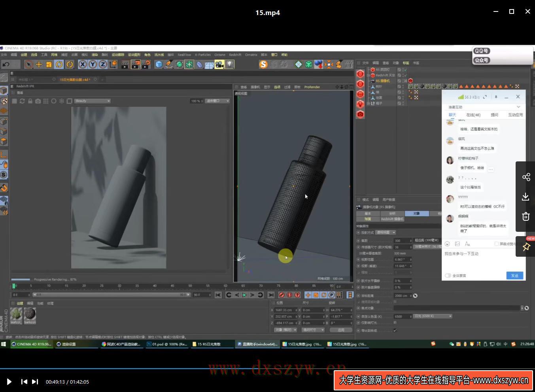Image resolution: width=535 pixels, height=392 pixels.
Task: Click the target distance picker icon
Action: (415, 296)
